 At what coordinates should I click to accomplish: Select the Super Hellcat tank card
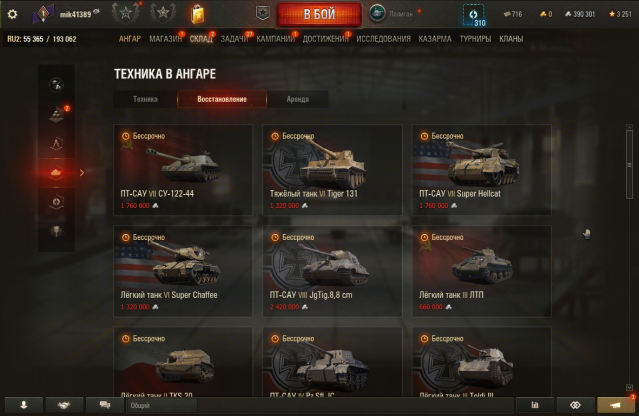tap(482, 170)
